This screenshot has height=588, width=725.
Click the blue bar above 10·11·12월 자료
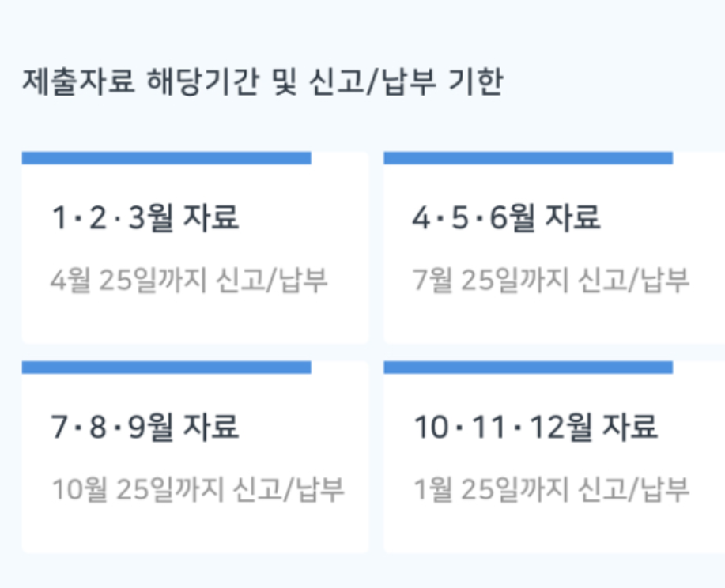tap(528, 367)
